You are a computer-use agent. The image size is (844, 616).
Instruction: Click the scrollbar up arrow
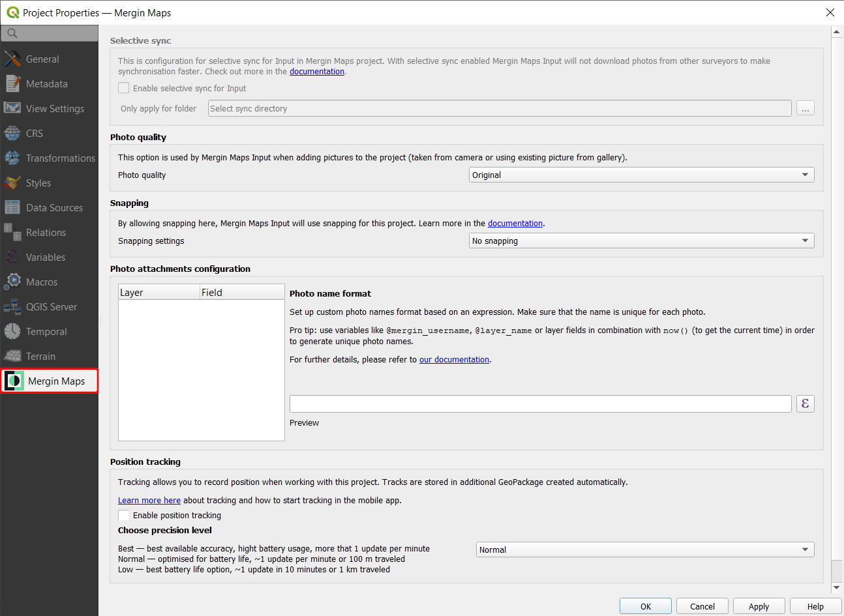pyautogui.click(x=837, y=31)
